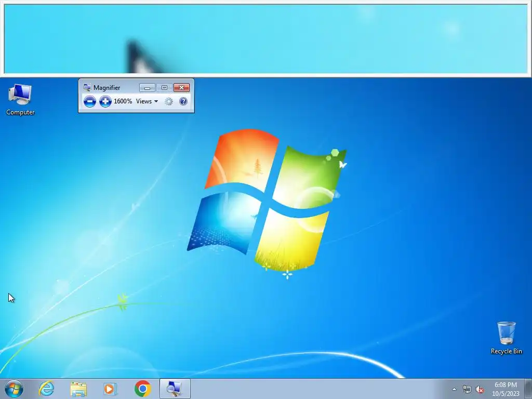Open the Views dropdown in Magnifier

click(147, 101)
